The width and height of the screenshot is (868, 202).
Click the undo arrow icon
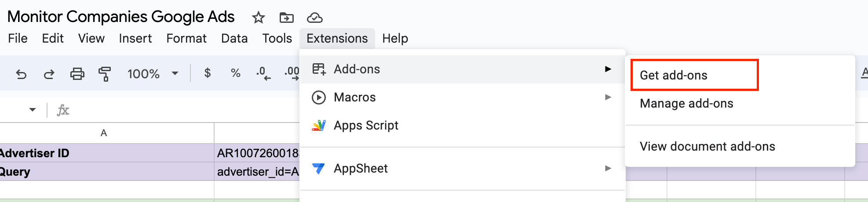click(21, 74)
